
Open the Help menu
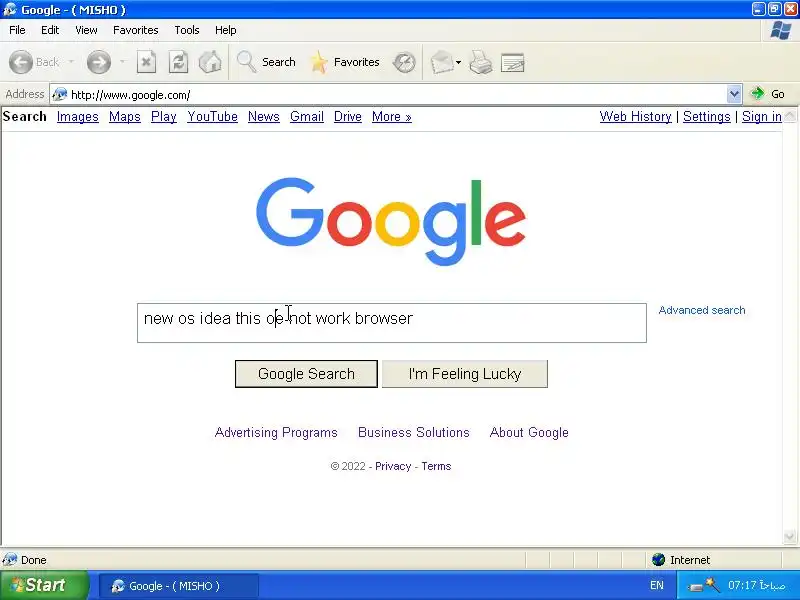pyautogui.click(x=226, y=30)
